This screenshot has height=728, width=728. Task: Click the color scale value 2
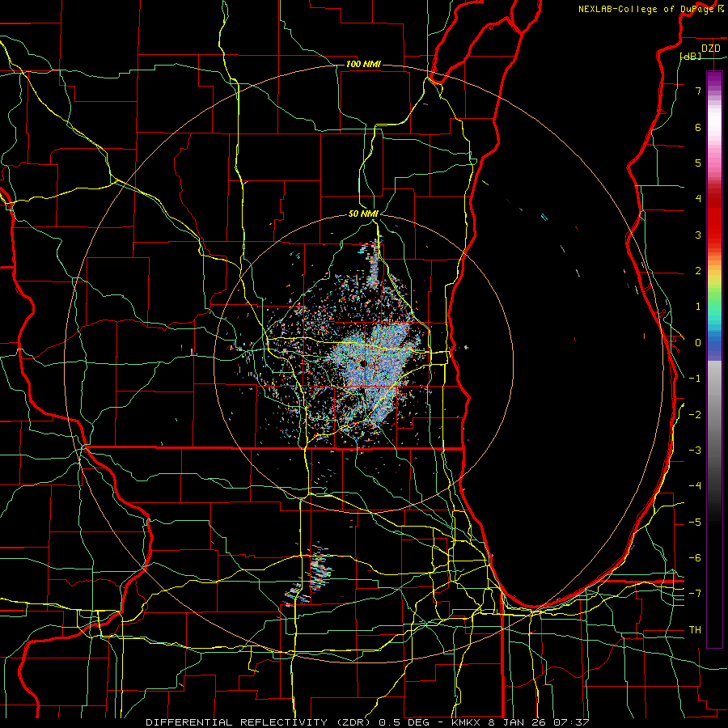[697, 271]
